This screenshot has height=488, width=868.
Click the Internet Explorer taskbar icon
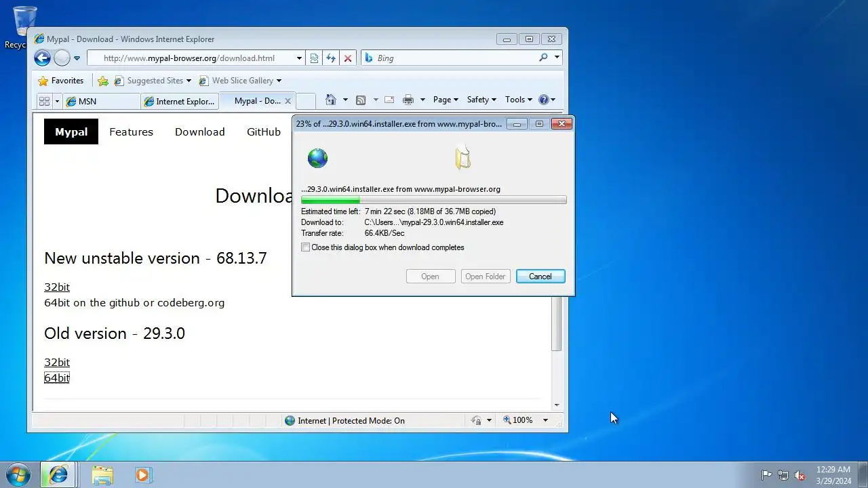coord(58,475)
